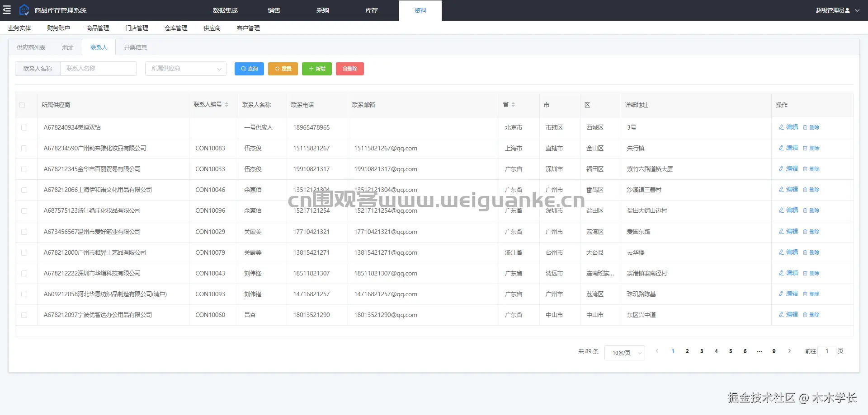The image size is (868, 415).
Task: Click the red 删除 batch delete button
Action: [x=350, y=69]
